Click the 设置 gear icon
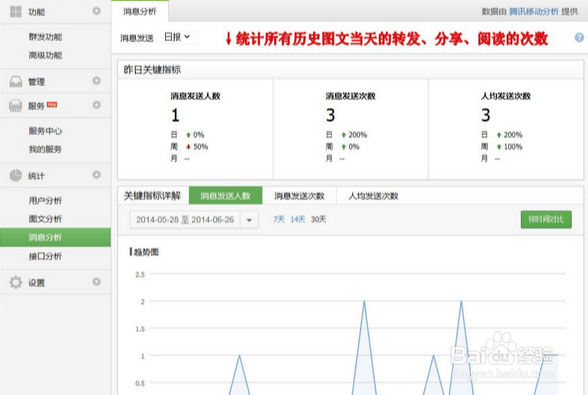Screen dimensions: 588x395 point(16,282)
